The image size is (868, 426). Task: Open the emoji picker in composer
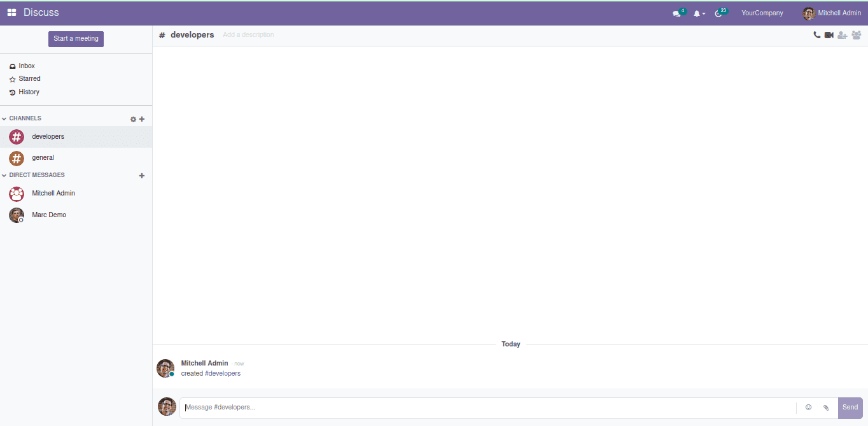(x=808, y=408)
